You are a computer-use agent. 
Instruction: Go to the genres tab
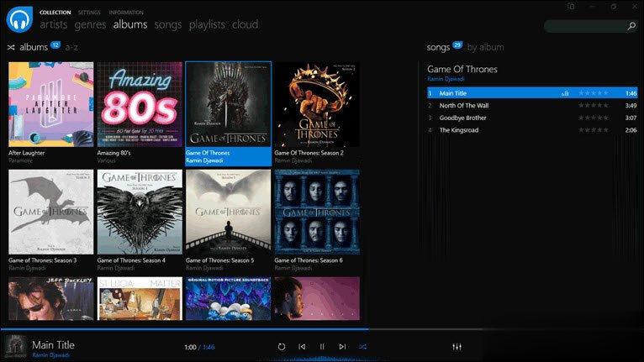[90, 24]
